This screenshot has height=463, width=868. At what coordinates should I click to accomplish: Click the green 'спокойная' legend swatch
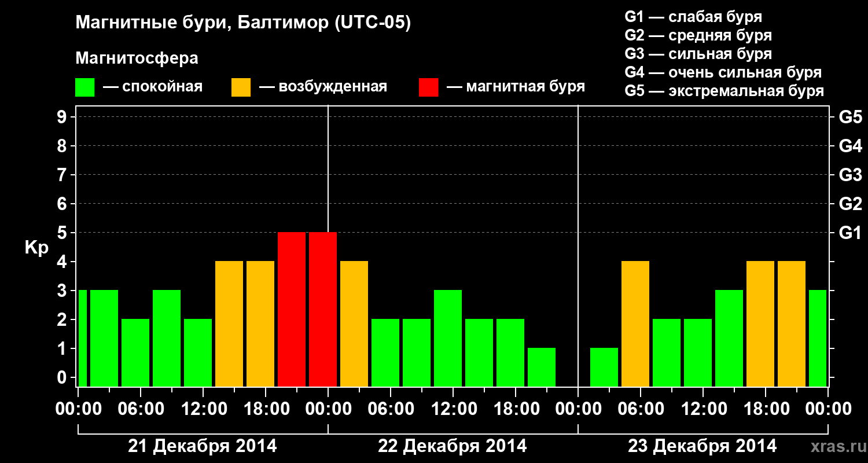[x=85, y=87]
